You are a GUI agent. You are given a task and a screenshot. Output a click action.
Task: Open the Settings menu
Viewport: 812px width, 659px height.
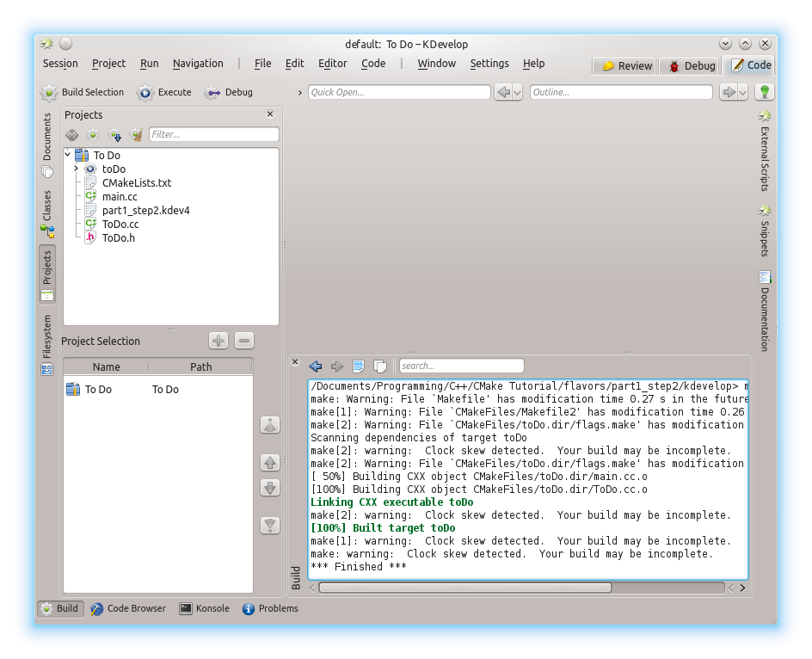click(489, 63)
